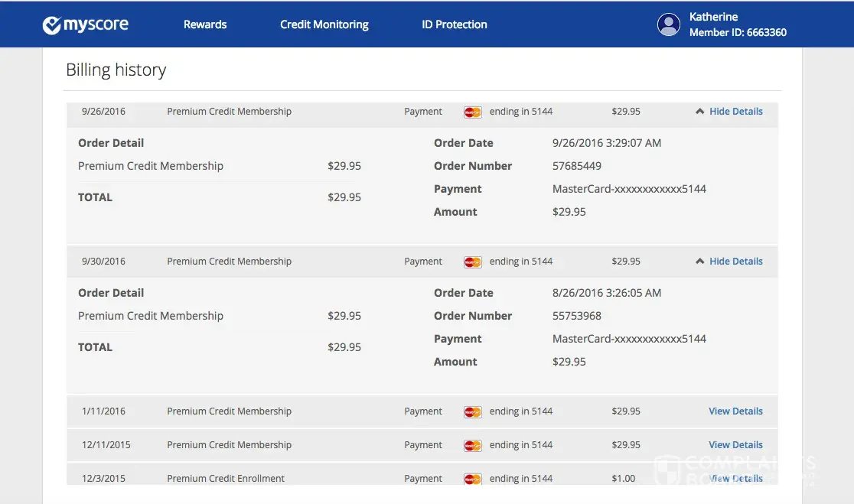Click the Billing history heading
The width and height of the screenshot is (854, 504).
[x=116, y=70]
